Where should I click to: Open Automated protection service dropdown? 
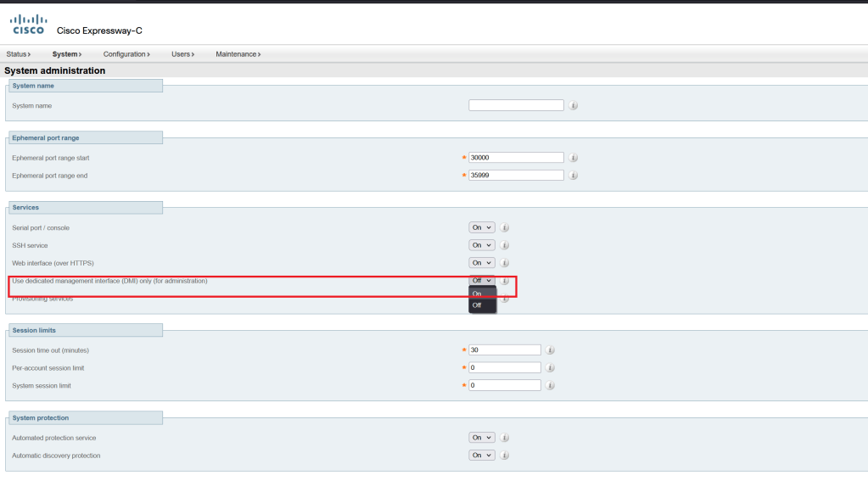[481, 438]
